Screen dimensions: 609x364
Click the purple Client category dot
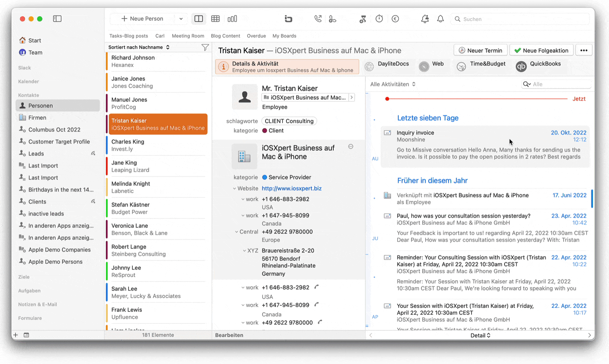point(265,131)
